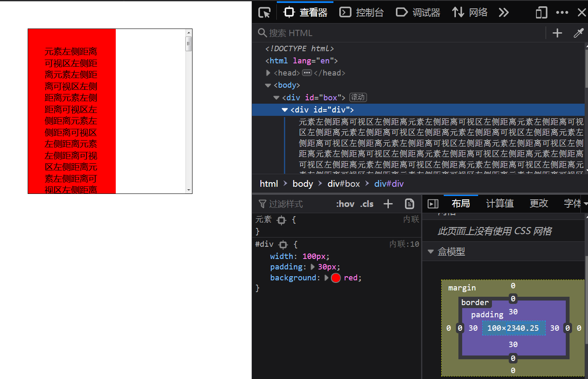Show more DevTools tabs chevron
Image resolution: width=588 pixels, height=379 pixels.
(504, 13)
